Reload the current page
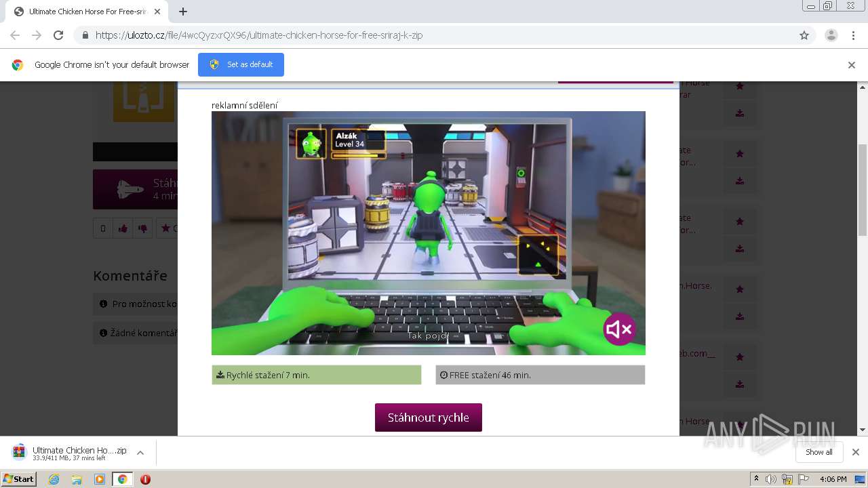868x488 pixels. [x=58, y=35]
